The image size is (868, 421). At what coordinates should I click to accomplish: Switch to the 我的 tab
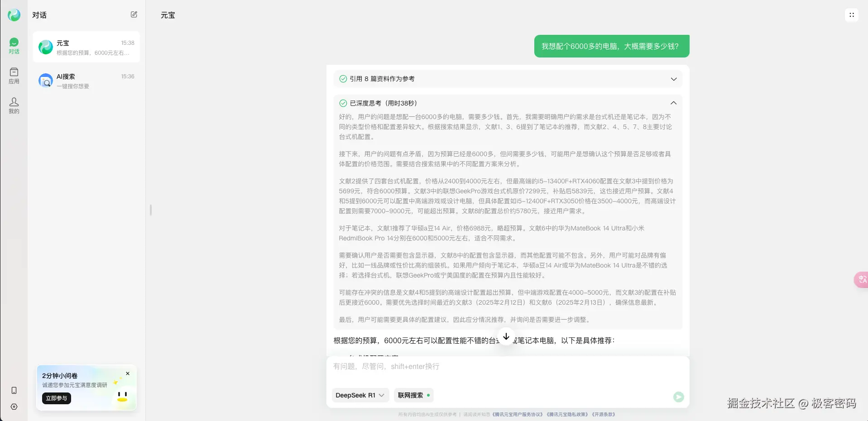(14, 105)
